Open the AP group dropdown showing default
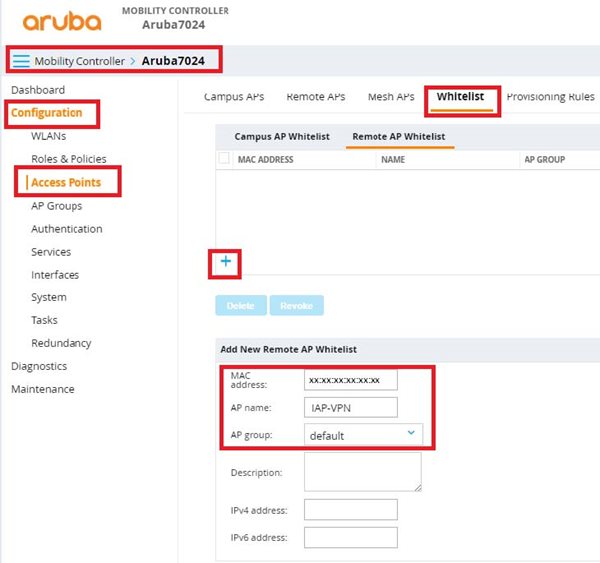 364,435
